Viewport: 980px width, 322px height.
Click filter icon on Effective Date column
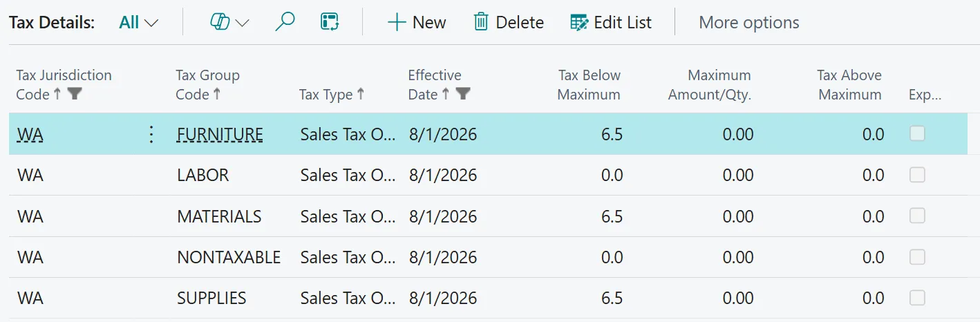(x=463, y=94)
